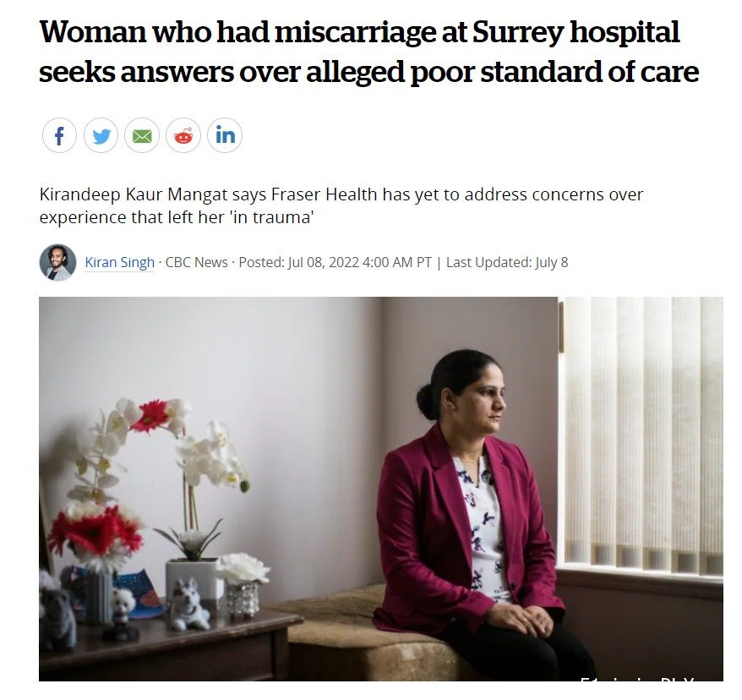742x700 pixels.
Task: Share the article by email
Action: [x=142, y=135]
